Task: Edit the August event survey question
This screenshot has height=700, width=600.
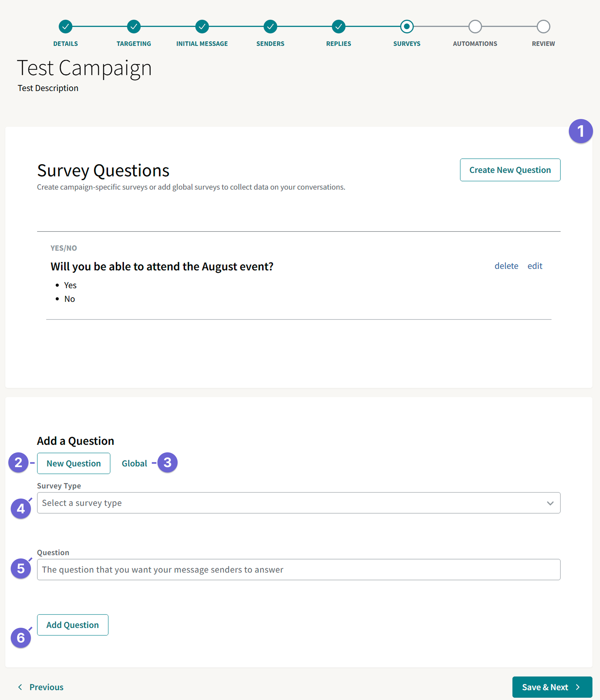Action: [x=534, y=266]
